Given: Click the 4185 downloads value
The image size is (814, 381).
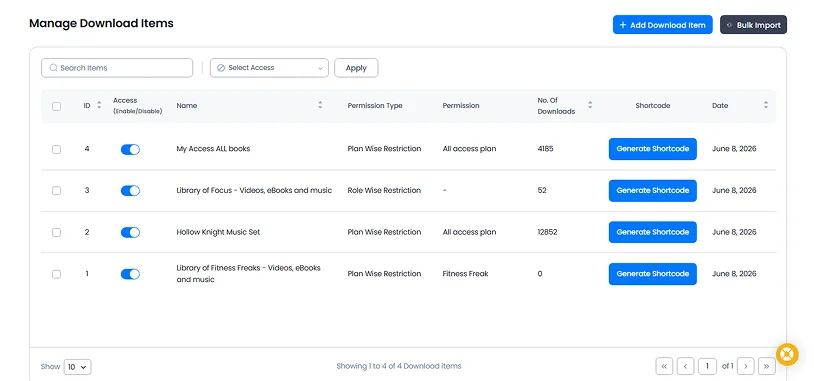Looking at the screenshot, I should (x=546, y=149).
